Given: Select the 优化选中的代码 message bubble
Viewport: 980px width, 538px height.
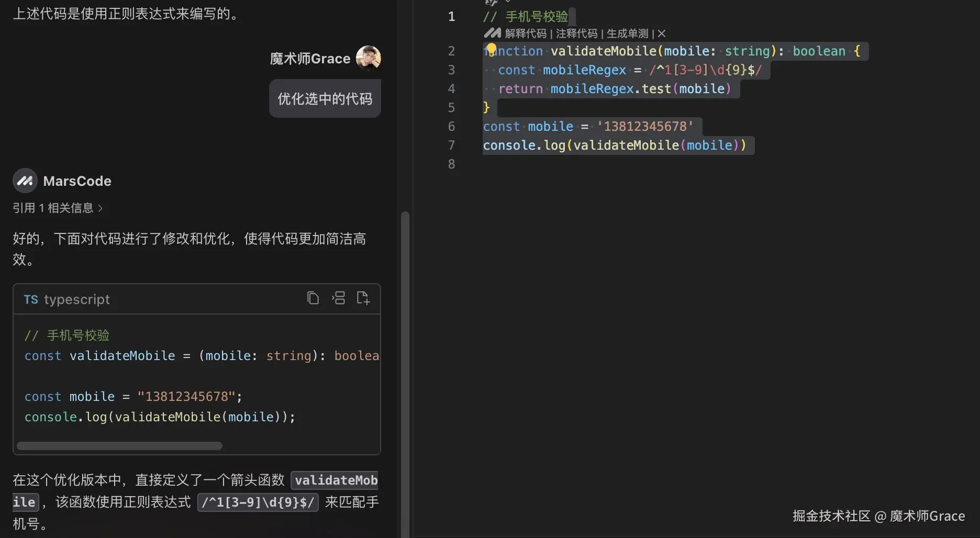Looking at the screenshot, I should coord(325,98).
